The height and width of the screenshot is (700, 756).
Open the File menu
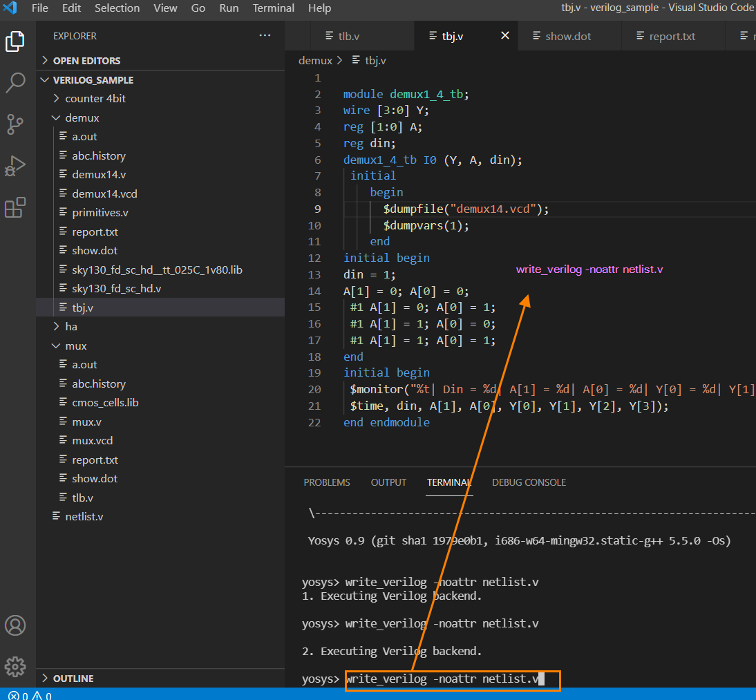[39, 8]
